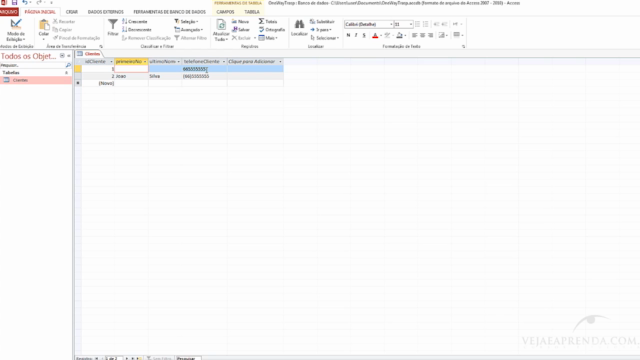Click the font color red A
This screenshot has width=640, height=360.
(375, 35)
